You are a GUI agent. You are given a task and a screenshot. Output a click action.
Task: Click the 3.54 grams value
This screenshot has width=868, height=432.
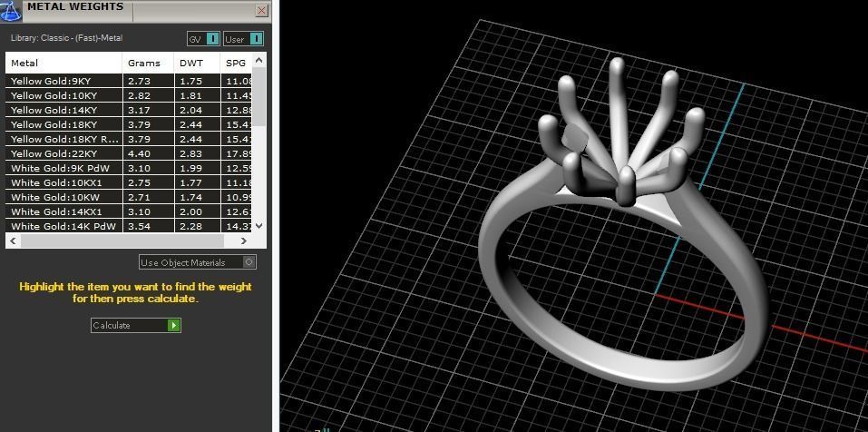139,226
